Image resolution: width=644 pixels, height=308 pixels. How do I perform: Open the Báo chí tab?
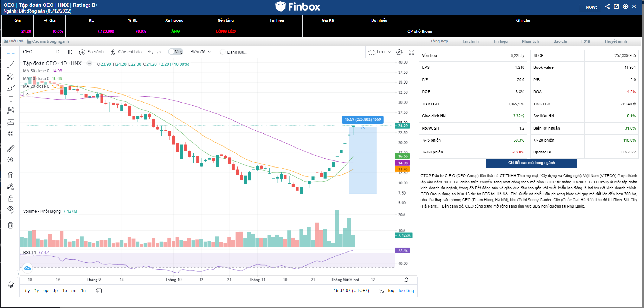560,41
